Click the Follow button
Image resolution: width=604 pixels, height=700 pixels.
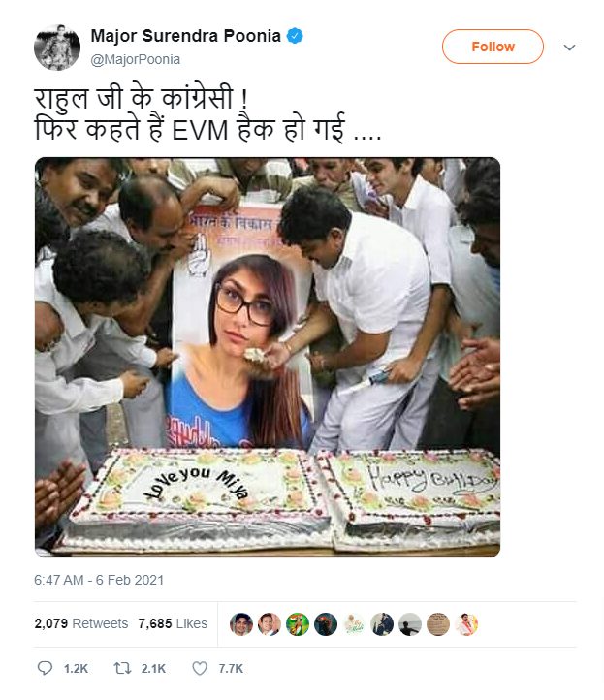[493, 47]
